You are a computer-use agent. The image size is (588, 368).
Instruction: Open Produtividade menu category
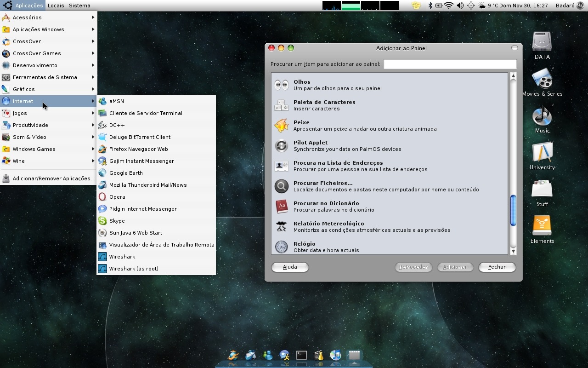[48, 125]
